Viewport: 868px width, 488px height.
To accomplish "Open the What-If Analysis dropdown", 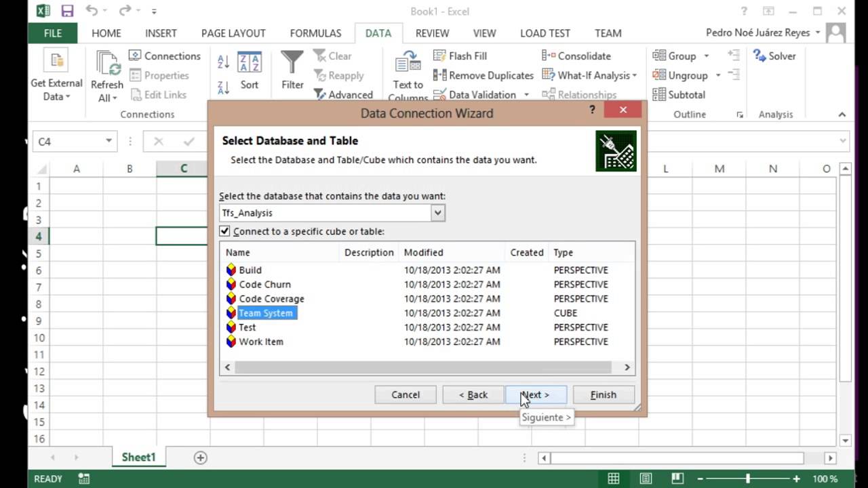I will click(x=589, y=75).
